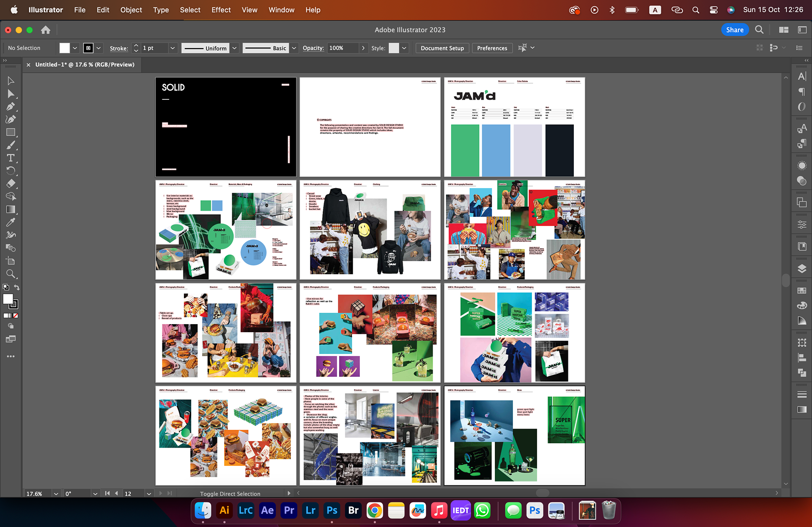Select the Direct Selection tool

click(11, 94)
